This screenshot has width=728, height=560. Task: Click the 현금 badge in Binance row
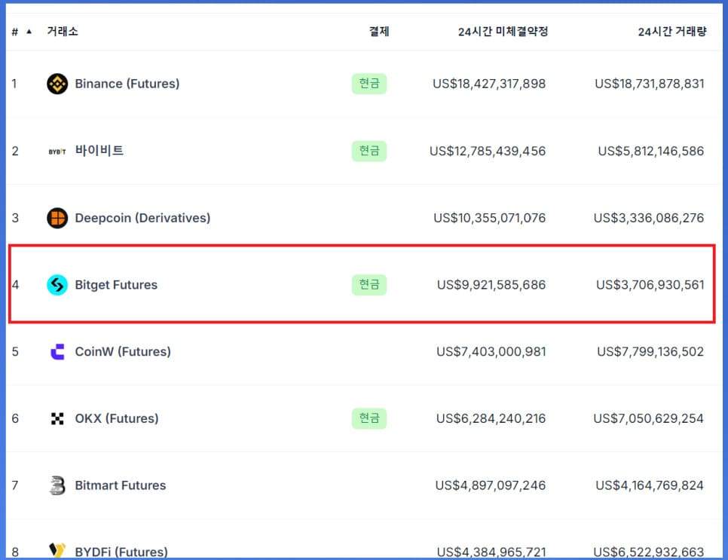pyautogui.click(x=369, y=84)
